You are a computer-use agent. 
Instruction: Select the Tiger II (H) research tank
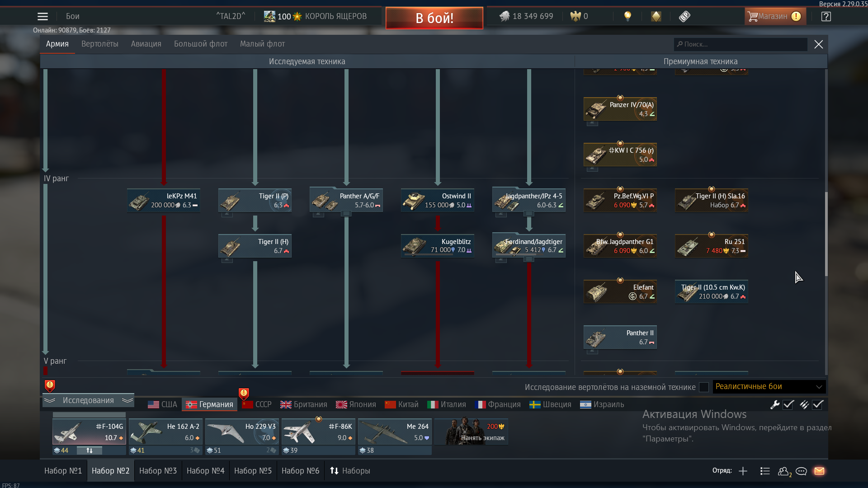(x=255, y=246)
